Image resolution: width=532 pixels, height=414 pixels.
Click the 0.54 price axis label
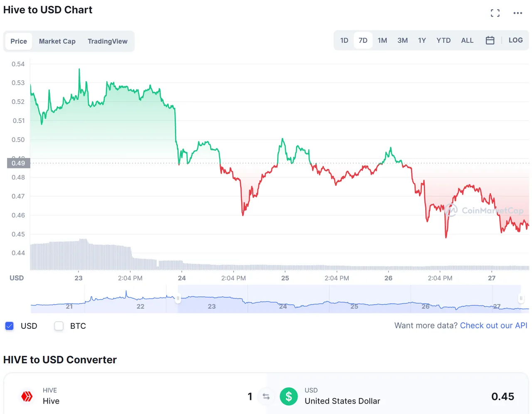18,64
